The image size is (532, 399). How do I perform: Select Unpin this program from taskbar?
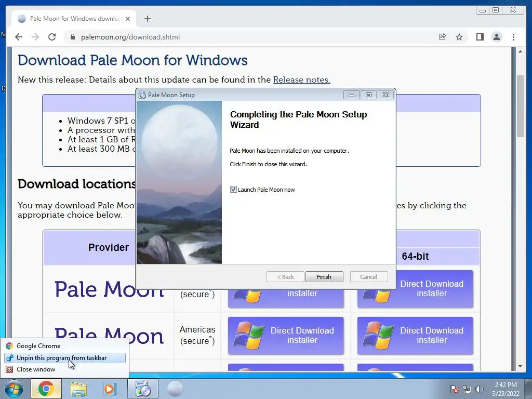pos(65,358)
